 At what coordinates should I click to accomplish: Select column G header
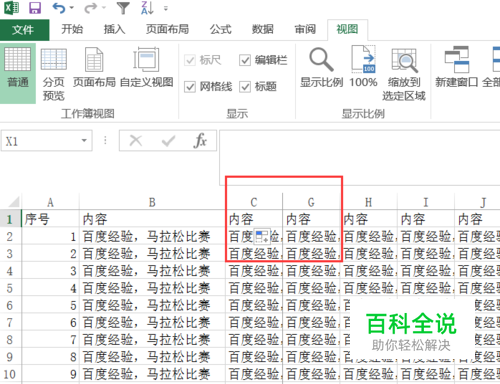pyautogui.click(x=311, y=202)
